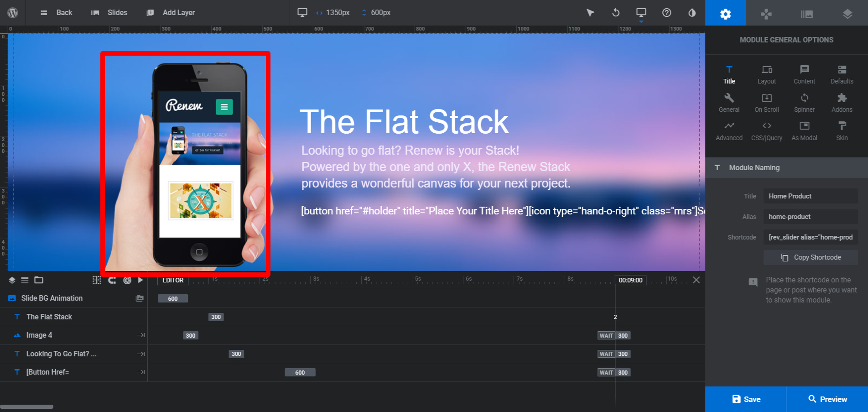Click the Copy Shortcode button

click(811, 257)
